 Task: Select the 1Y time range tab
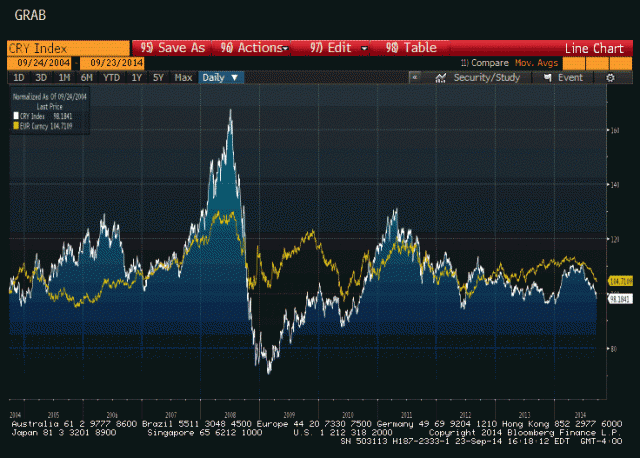tap(135, 77)
